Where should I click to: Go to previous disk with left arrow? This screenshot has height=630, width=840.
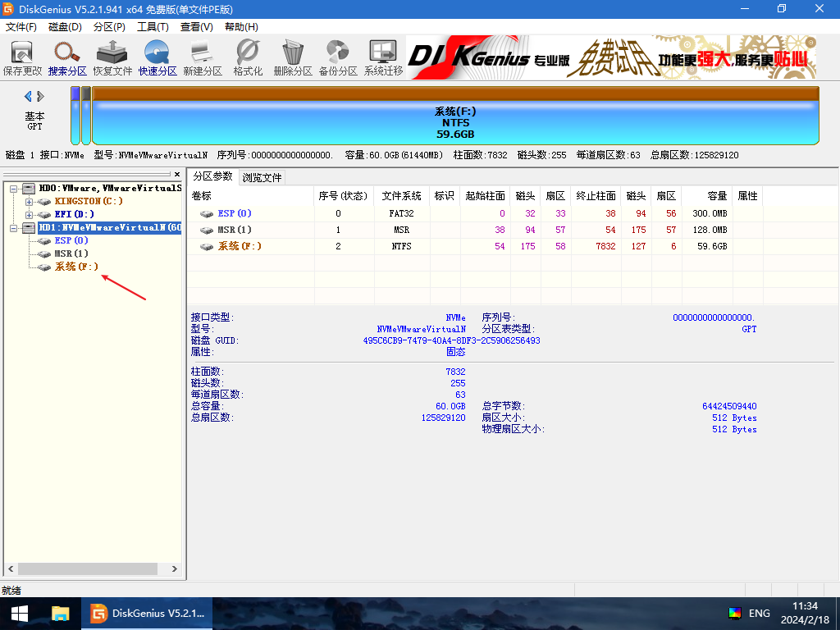[28, 97]
